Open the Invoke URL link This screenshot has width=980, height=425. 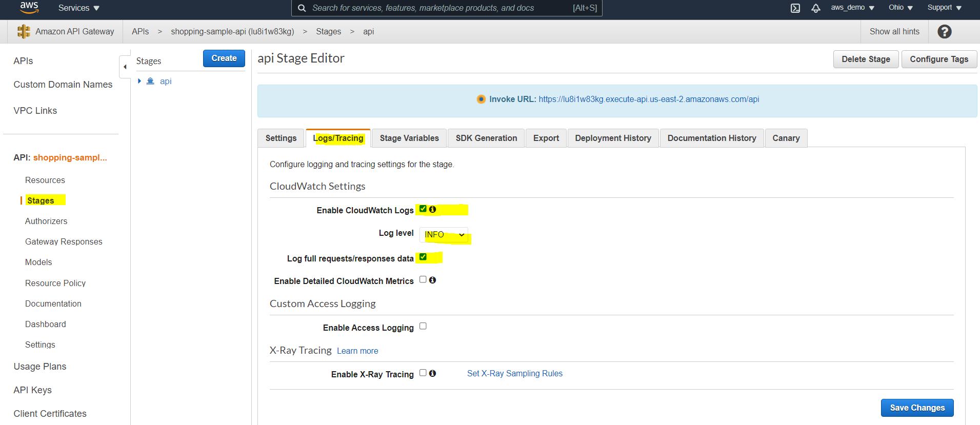click(x=649, y=99)
